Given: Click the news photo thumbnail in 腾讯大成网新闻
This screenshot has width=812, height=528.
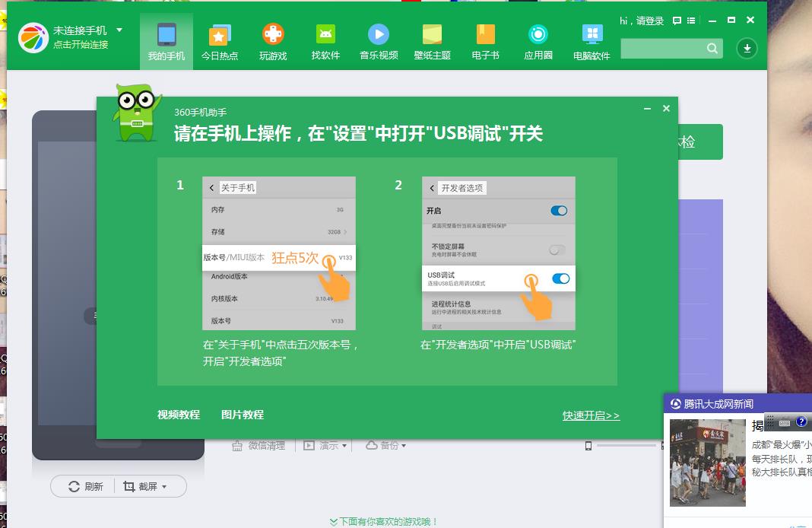Looking at the screenshot, I should pyautogui.click(x=707, y=463).
